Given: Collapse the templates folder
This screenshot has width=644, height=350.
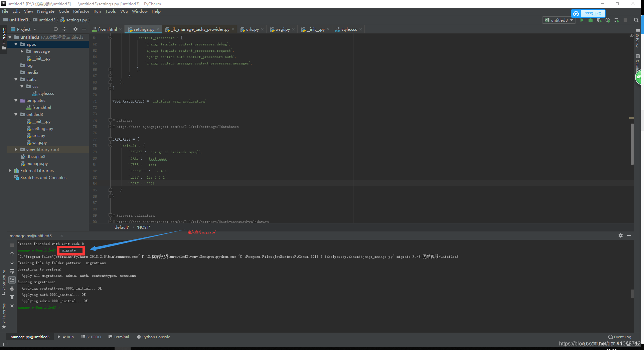Looking at the screenshot, I should (16, 101).
